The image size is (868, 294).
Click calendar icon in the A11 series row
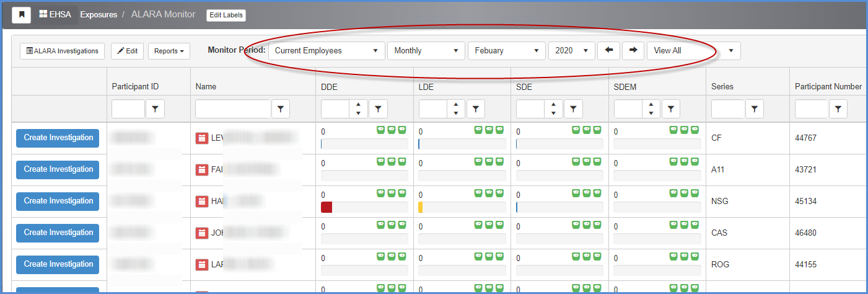(x=202, y=170)
